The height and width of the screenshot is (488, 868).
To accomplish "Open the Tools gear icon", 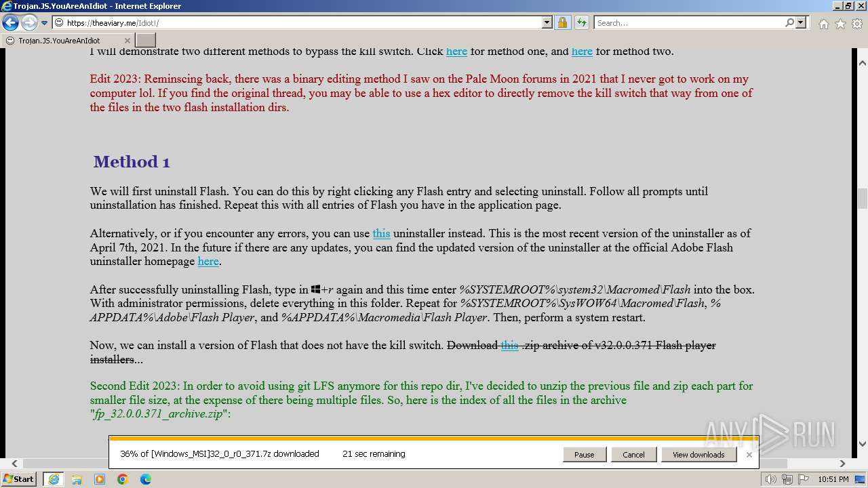I will [x=857, y=24].
